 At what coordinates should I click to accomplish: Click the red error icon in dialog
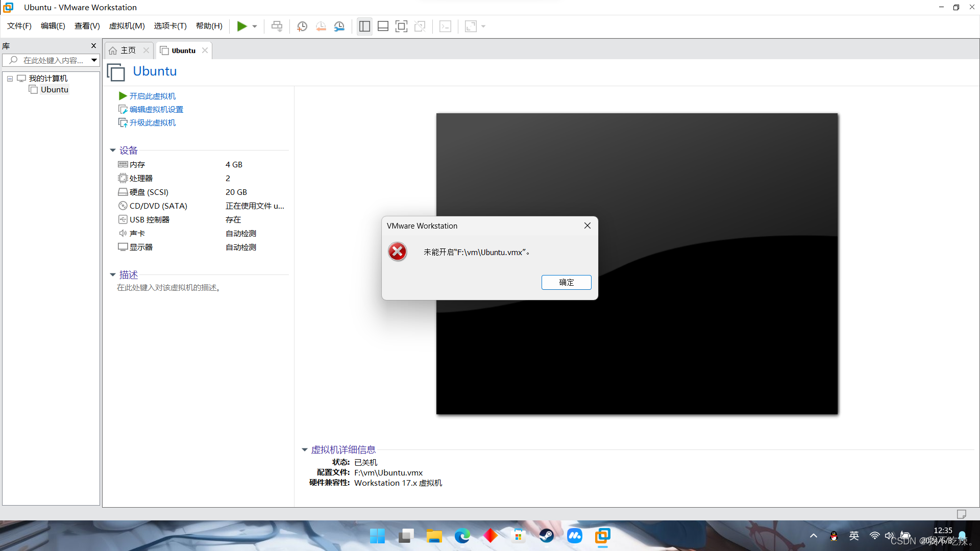click(398, 252)
